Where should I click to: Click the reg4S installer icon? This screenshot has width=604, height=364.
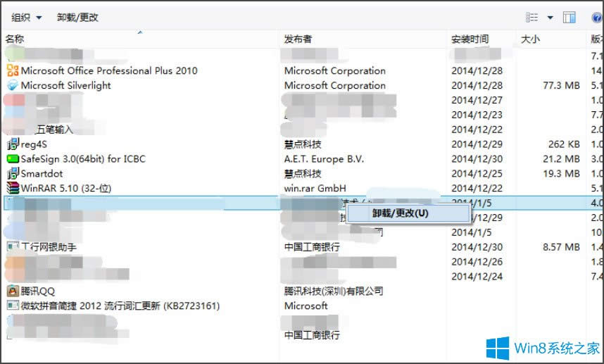coord(13,144)
